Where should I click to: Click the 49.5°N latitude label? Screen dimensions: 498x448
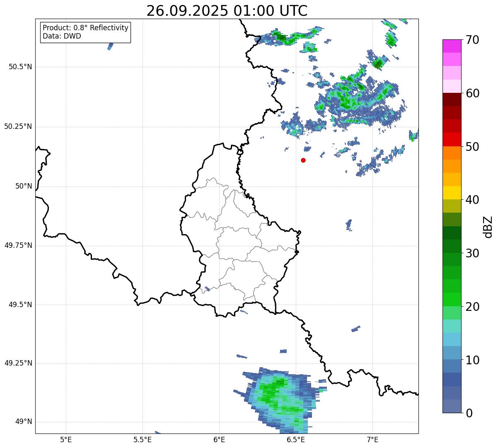pyautogui.click(x=20, y=305)
